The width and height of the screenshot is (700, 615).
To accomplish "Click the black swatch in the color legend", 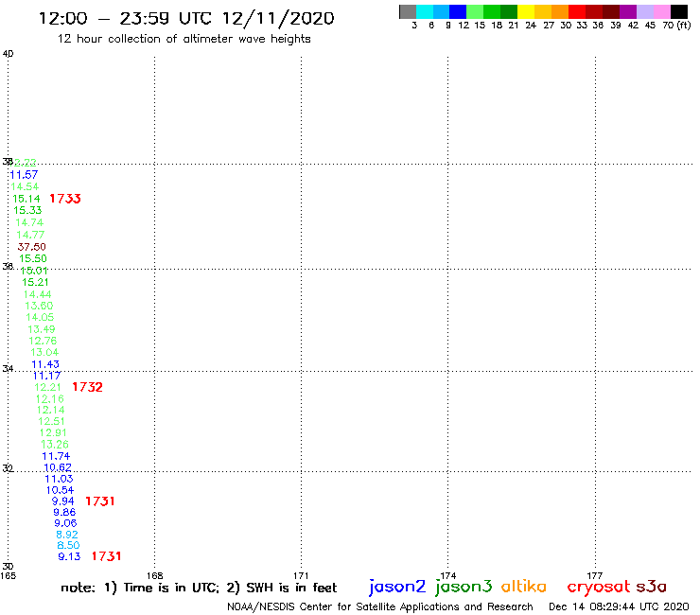I will point(678,11).
